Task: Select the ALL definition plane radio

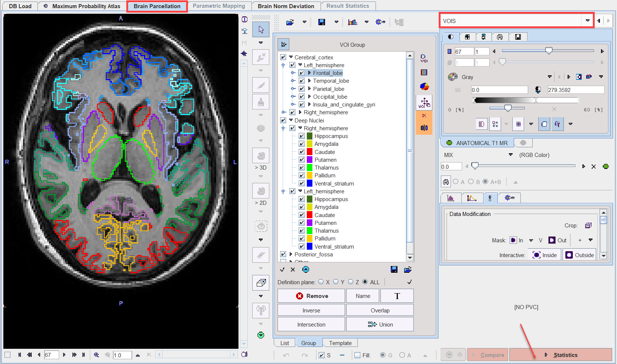Action: [365, 282]
